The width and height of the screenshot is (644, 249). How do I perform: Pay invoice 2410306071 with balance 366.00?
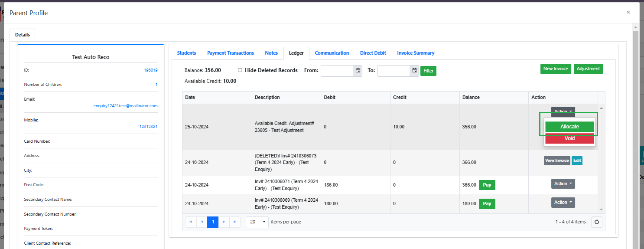tap(487, 185)
